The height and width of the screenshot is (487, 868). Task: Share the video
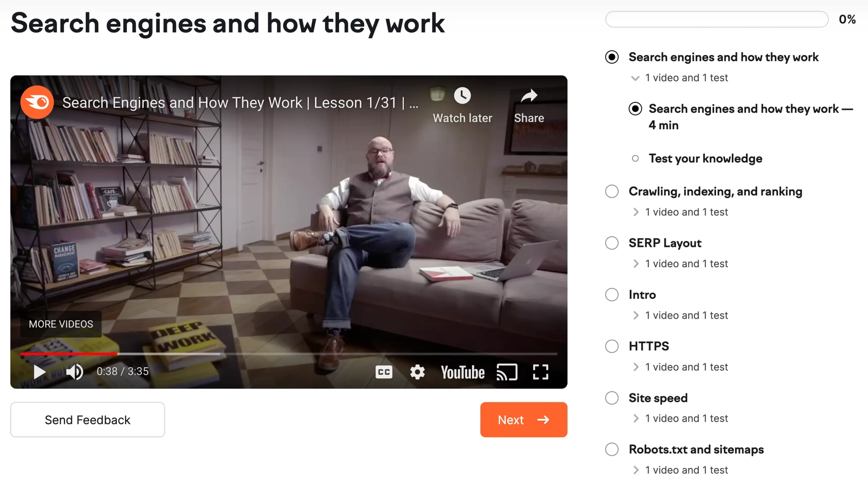pyautogui.click(x=529, y=96)
